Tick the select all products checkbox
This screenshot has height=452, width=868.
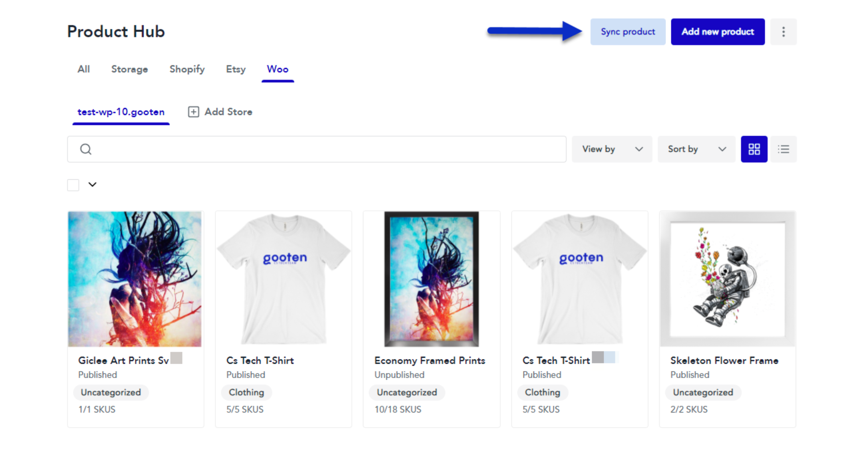point(73,185)
